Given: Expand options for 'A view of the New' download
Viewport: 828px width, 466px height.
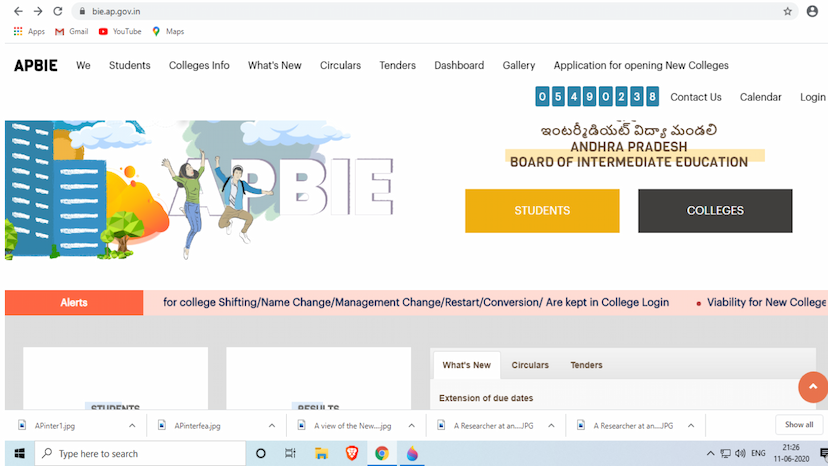Looking at the screenshot, I should [411, 426].
